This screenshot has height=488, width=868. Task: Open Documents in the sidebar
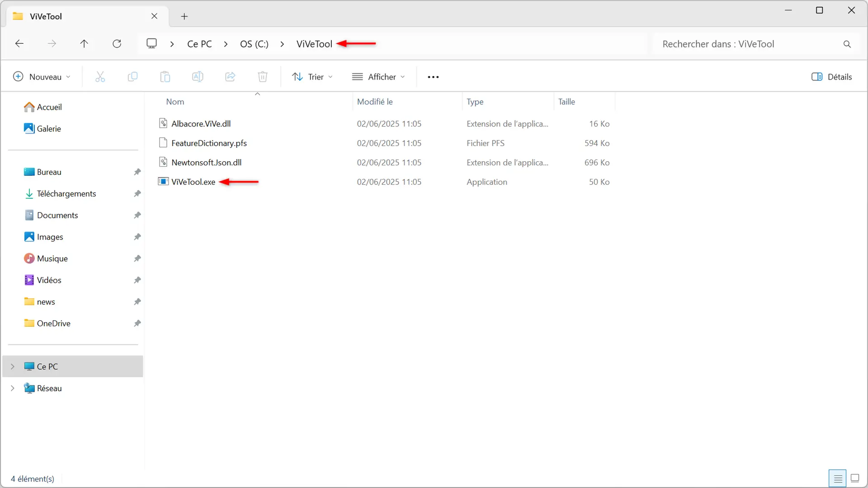point(57,216)
